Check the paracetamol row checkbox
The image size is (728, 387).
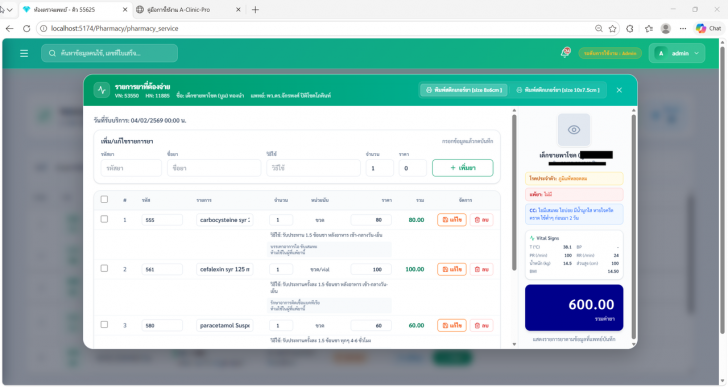pos(104,325)
